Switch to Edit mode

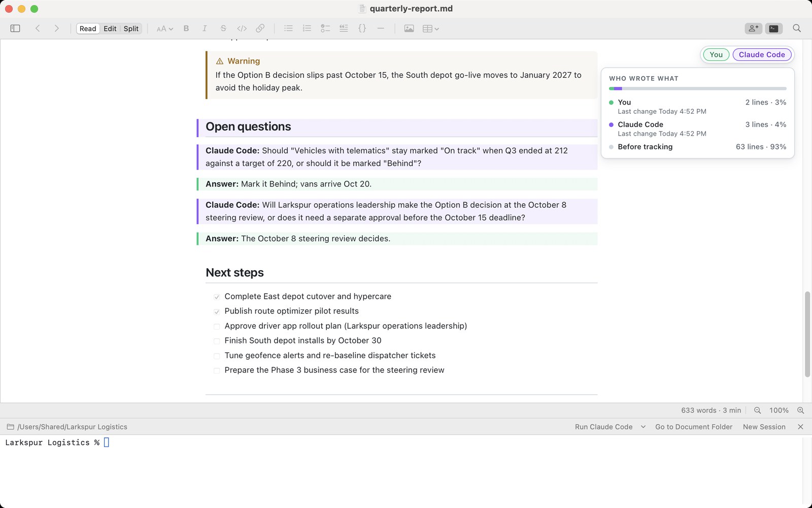[110, 28]
